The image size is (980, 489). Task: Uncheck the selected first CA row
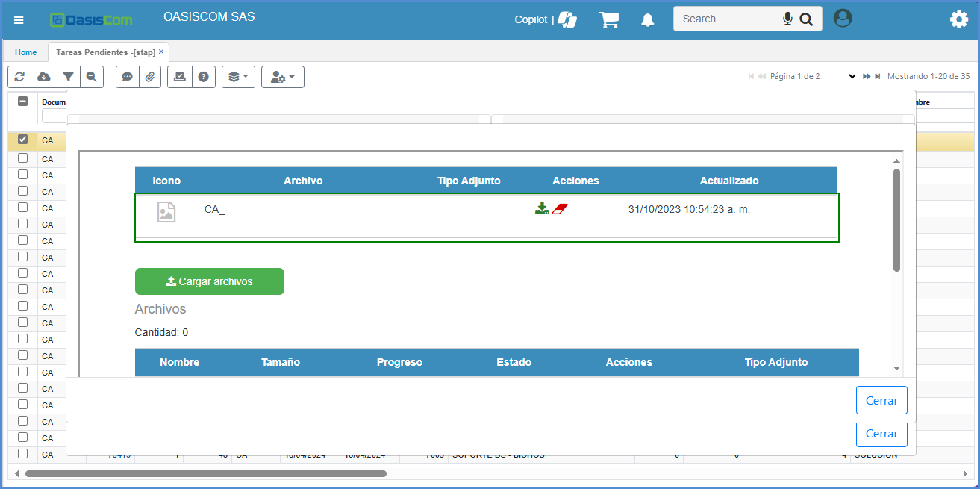(x=22, y=140)
